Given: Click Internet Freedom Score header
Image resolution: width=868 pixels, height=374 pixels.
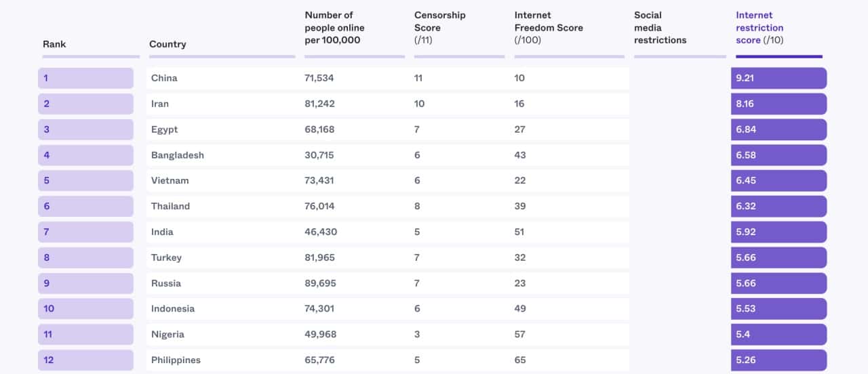Looking at the screenshot, I should point(549,28).
